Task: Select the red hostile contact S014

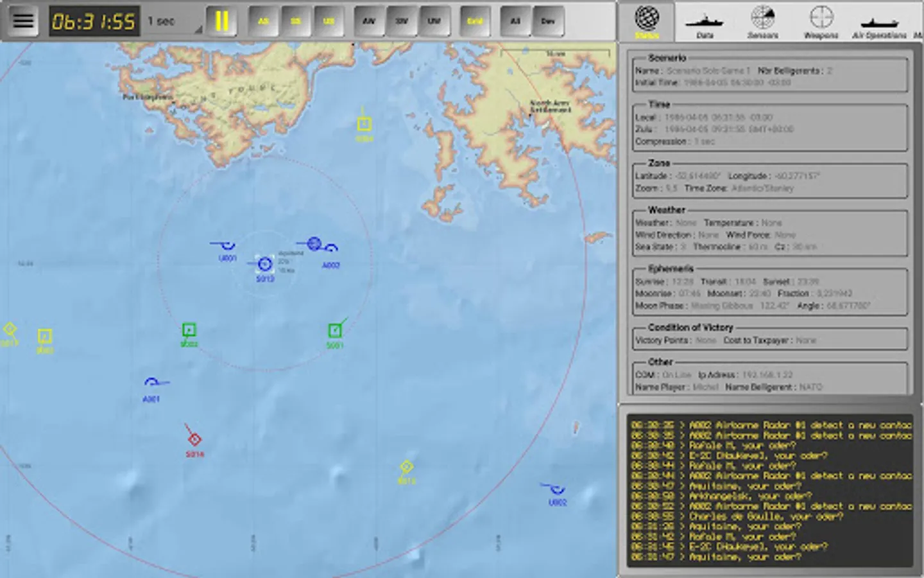Action: pyautogui.click(x=194, y=440)
